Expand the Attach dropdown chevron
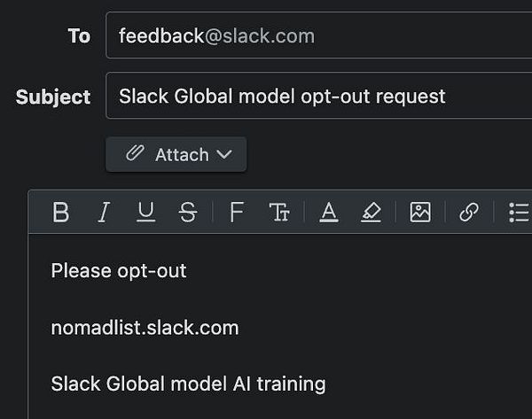Image resolution: width=532 pixels, height=419 pixels. 224,154
